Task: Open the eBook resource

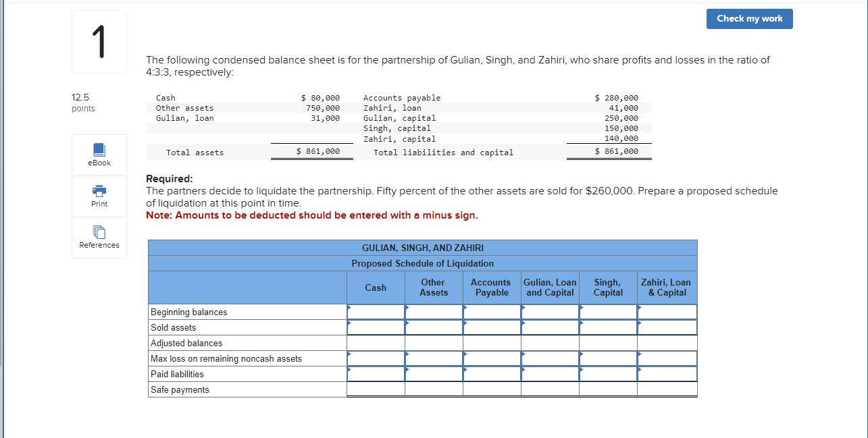Action: click(99, 155)
